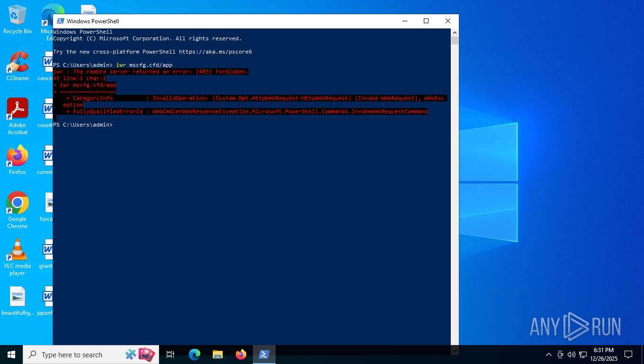Open Firefox desktop shortcut
The image size is (644, 364).
[x=18, y=160]
